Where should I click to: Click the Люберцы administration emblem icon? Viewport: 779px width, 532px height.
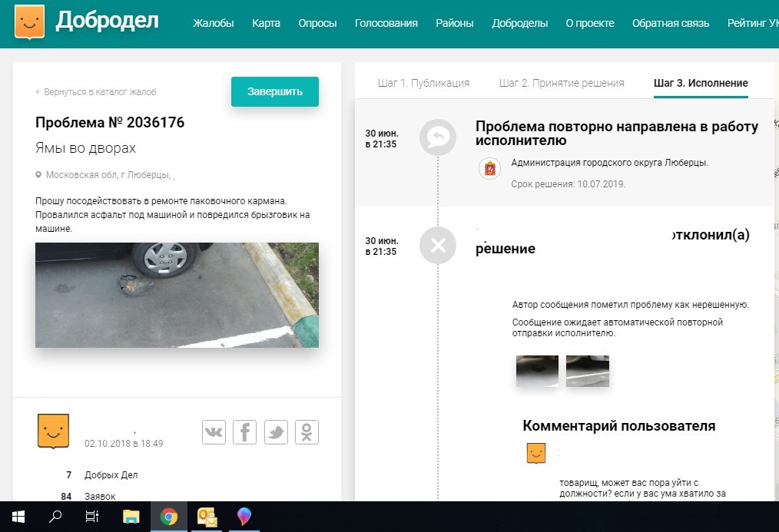[489, 168]
